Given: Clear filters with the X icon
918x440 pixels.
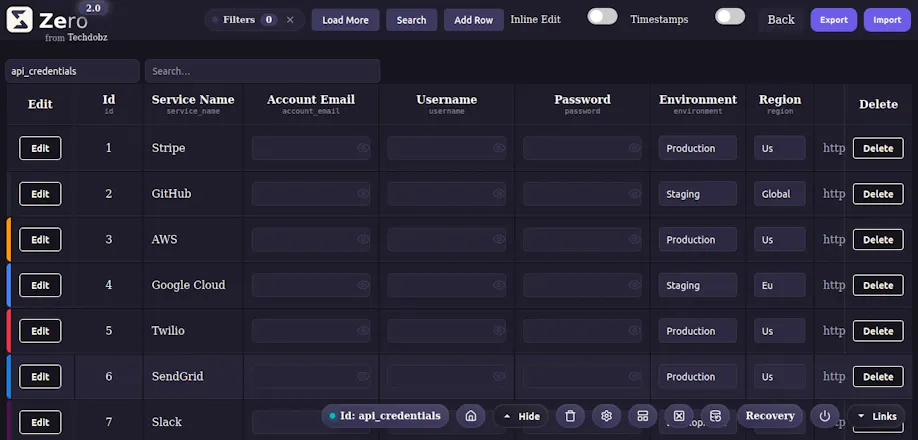Looking at the screenshot, I should click(290, 20).
